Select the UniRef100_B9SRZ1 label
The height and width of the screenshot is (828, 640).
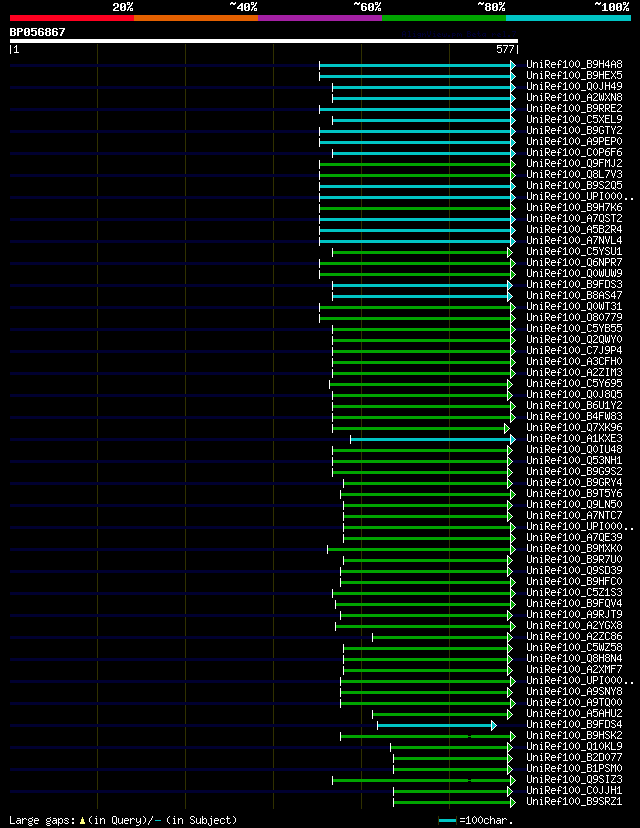[574, 802]
